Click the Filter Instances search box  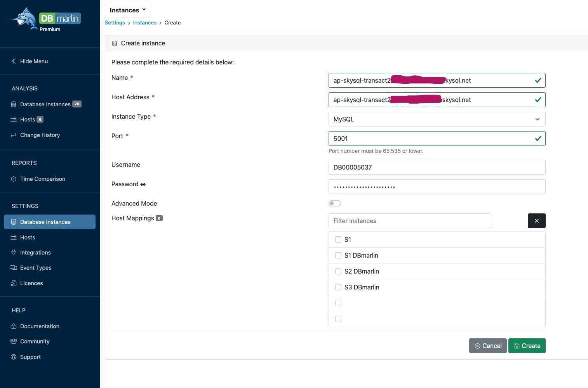[x=410, y=221]
